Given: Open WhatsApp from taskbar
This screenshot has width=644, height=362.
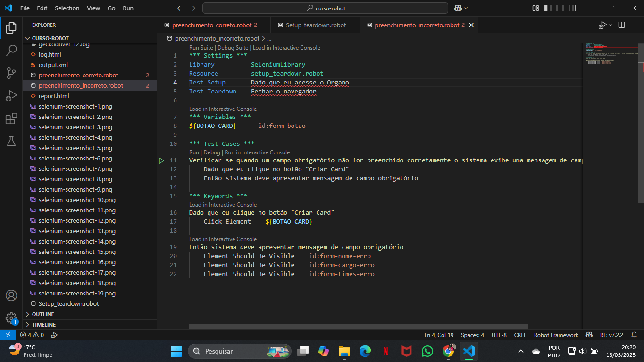Looking at the screenshot, I should click(427, 351).
